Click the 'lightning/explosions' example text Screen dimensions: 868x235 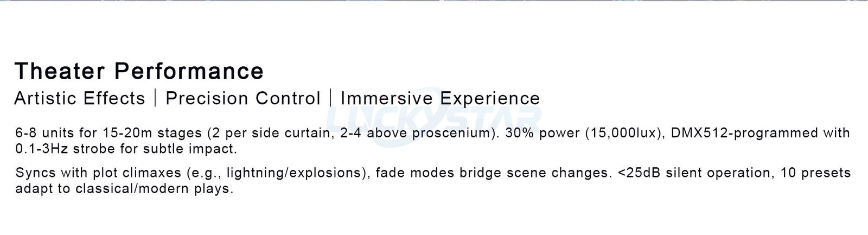pyautogui.click(x=294, y=173)
